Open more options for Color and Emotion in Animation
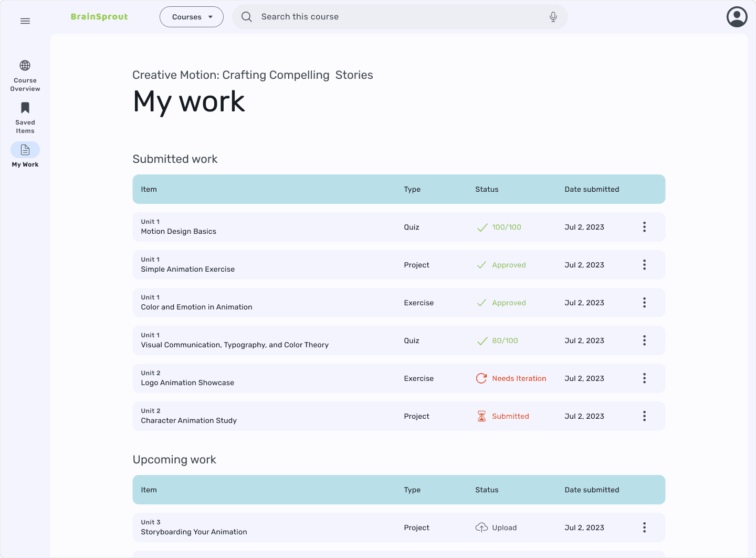 click(644, 303)
